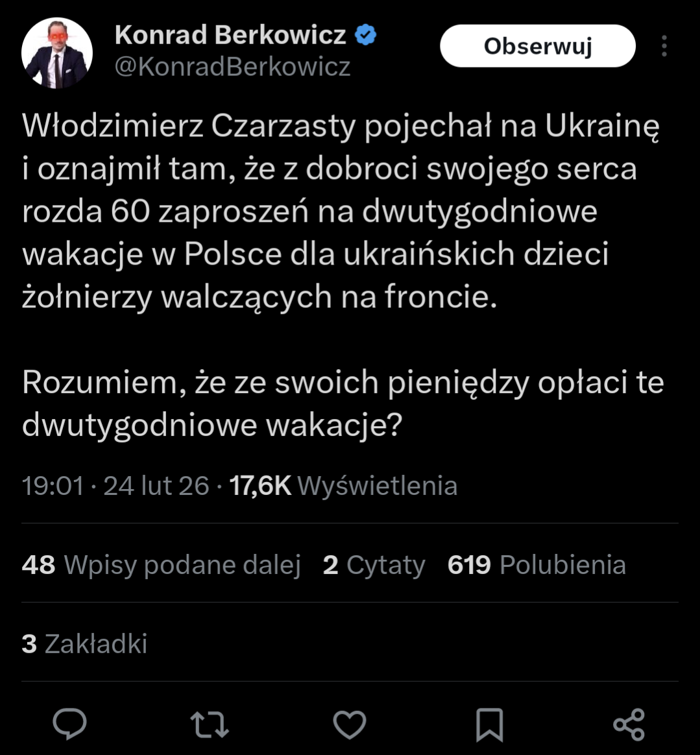The width and height of the screenshot is (700, 755).
Task: Click the 17,6K Wyświetlenia view count
Action: coord(343,486)
